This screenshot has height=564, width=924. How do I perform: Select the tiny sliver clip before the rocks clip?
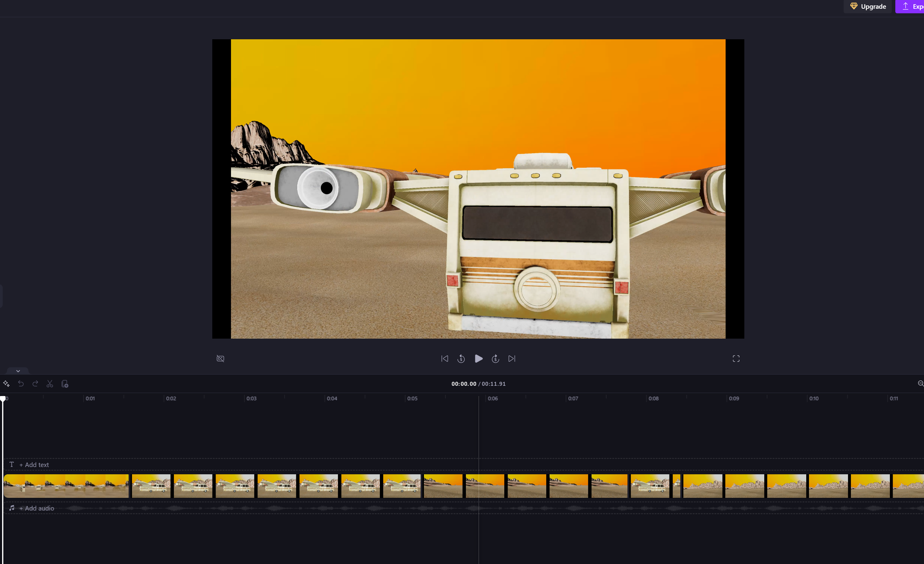click(676, 486)
